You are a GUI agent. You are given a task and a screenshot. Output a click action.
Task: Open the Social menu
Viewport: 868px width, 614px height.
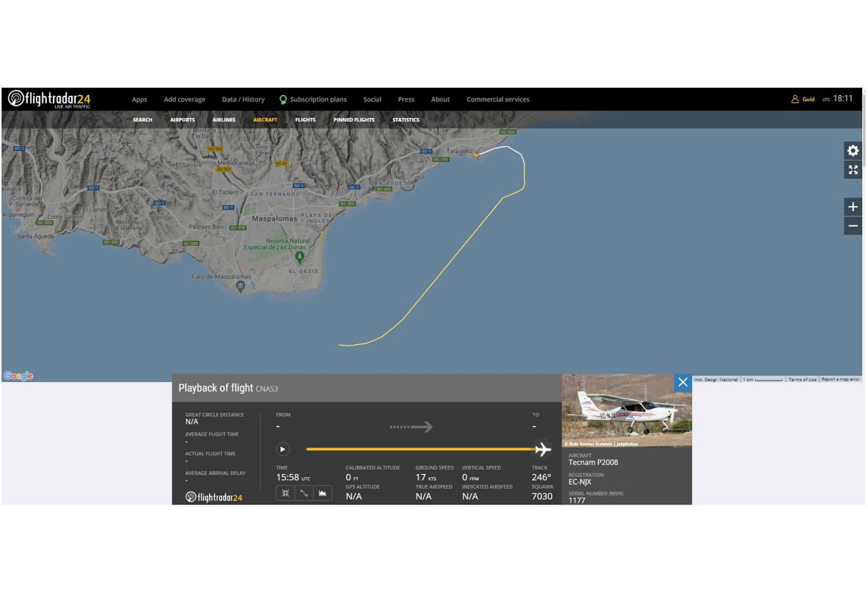(x=372, y=99)
